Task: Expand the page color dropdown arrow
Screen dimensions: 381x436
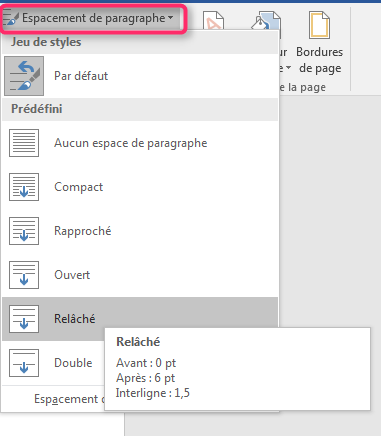Action: 288,68
